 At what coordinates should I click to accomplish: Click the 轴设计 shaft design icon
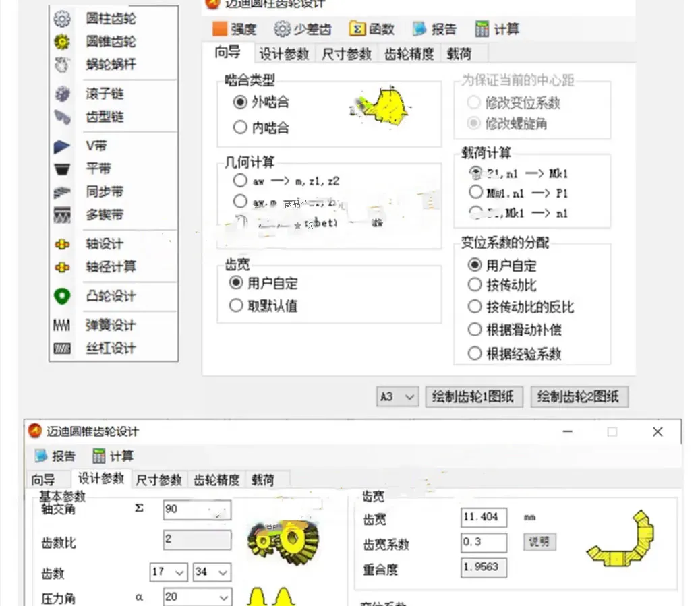pyautogui.click(x=62, y=244)
